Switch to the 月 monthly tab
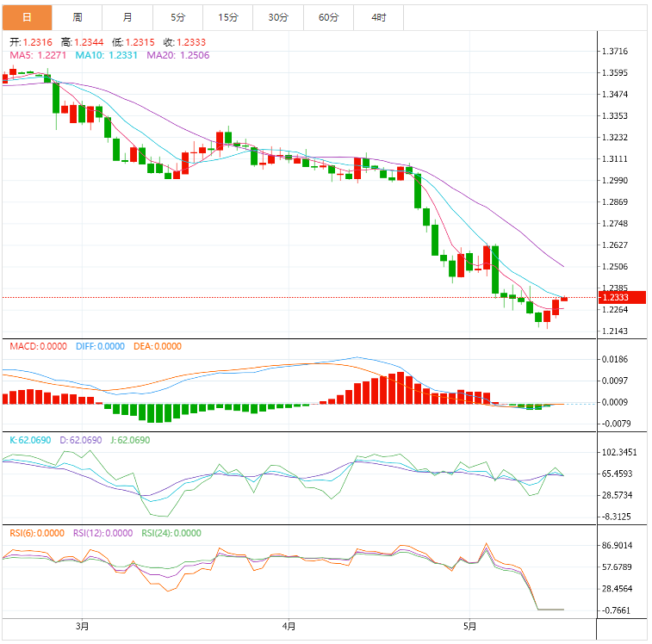 (127, 17)
